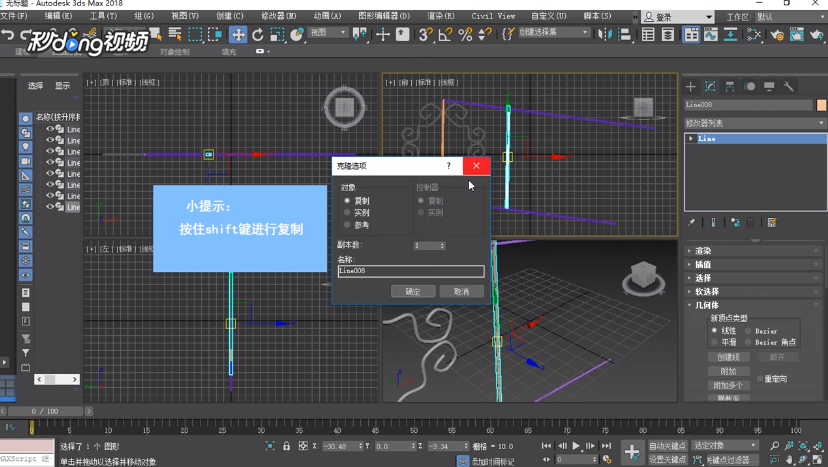The image size is (828, 467).
Task: Activate the Select and Rotate tool
Action: coord(258,35)
